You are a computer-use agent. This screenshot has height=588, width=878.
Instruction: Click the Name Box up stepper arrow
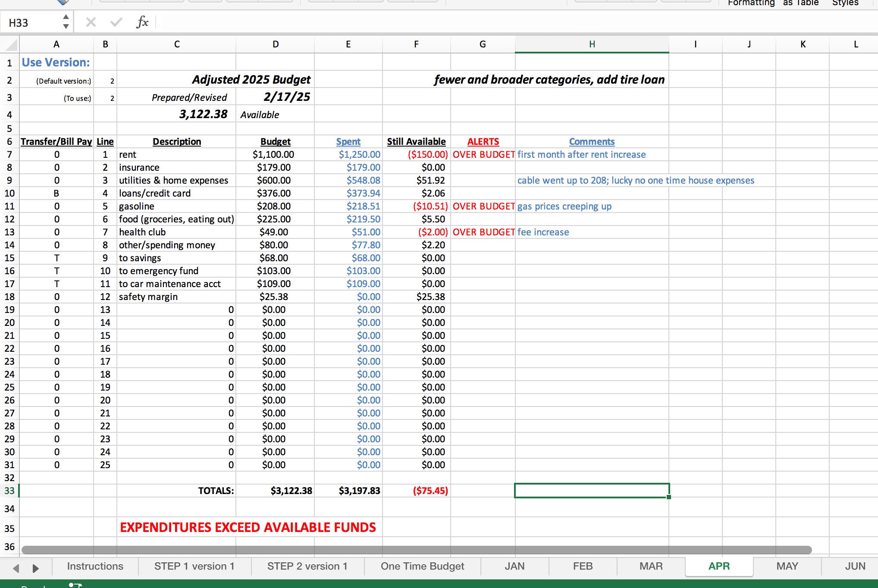pos(66,17)
